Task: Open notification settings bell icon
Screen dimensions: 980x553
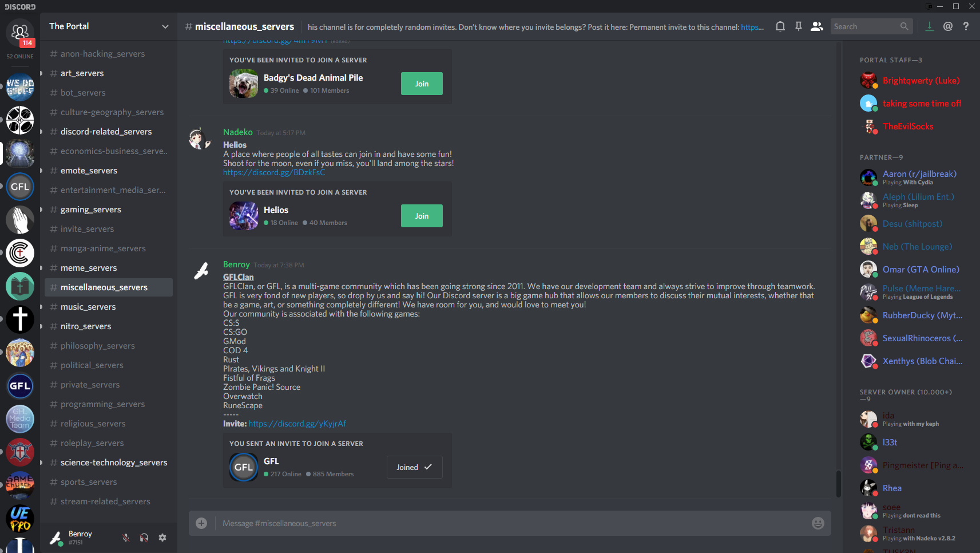Action: point(780,26)
